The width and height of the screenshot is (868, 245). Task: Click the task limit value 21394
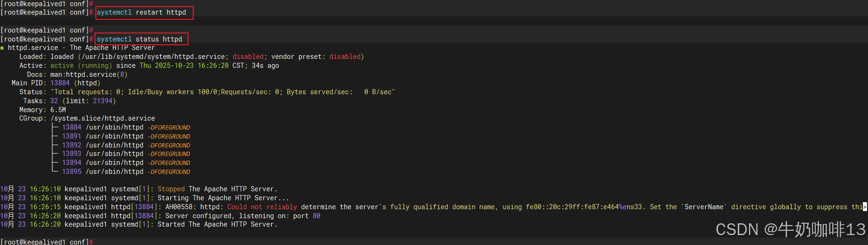(x=103, y=101)
